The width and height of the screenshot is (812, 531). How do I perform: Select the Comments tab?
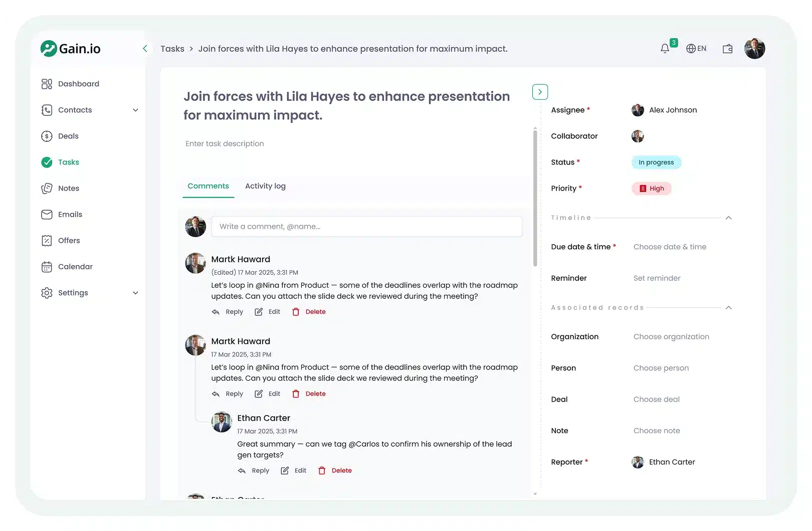tap(208, 186)
